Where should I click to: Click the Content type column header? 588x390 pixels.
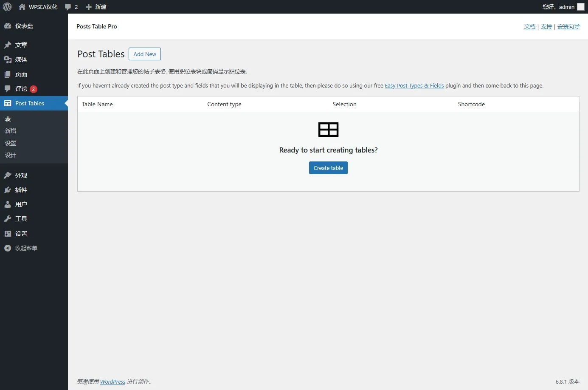click(224, 104)
